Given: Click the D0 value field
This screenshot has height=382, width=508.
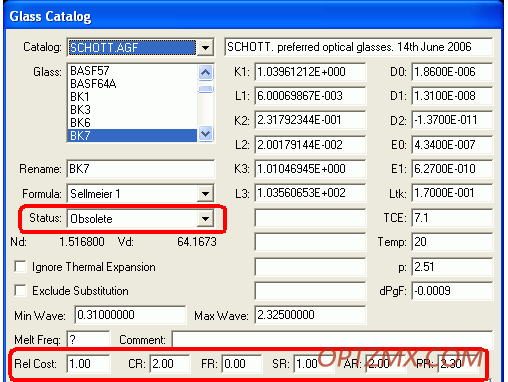Looking at the screenshot, I should point(452,72).
